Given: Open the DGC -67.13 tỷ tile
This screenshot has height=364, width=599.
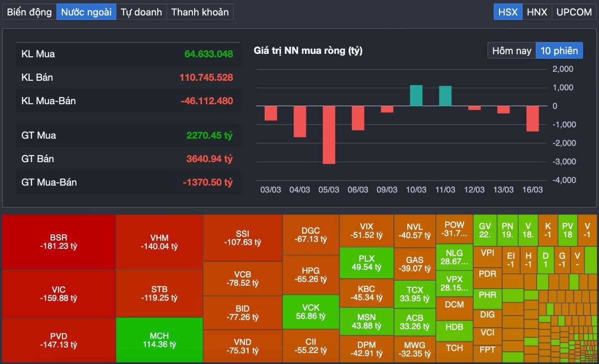Looking at the screenshot, I should point(311,235).
